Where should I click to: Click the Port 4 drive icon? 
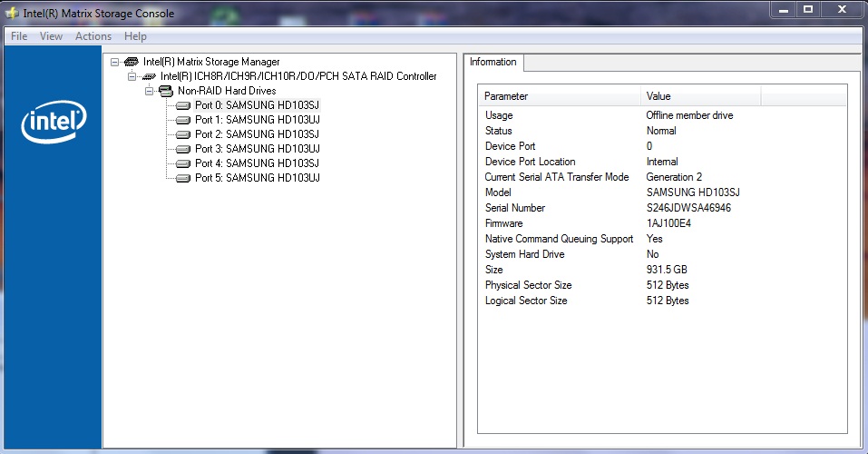(x=182, y=163)
